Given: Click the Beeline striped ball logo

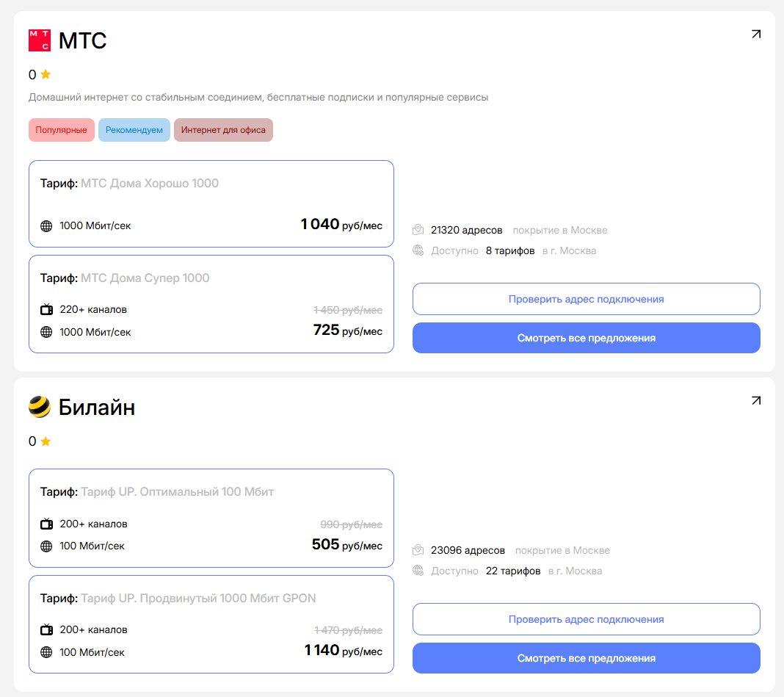Looking at the screenshot, I should tap(40, 407).
